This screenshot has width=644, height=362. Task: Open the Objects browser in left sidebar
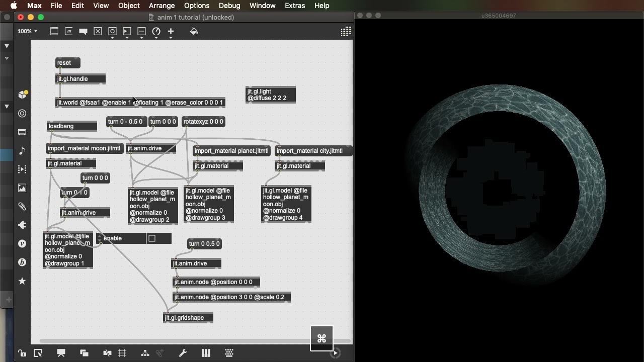coord(22,95)
